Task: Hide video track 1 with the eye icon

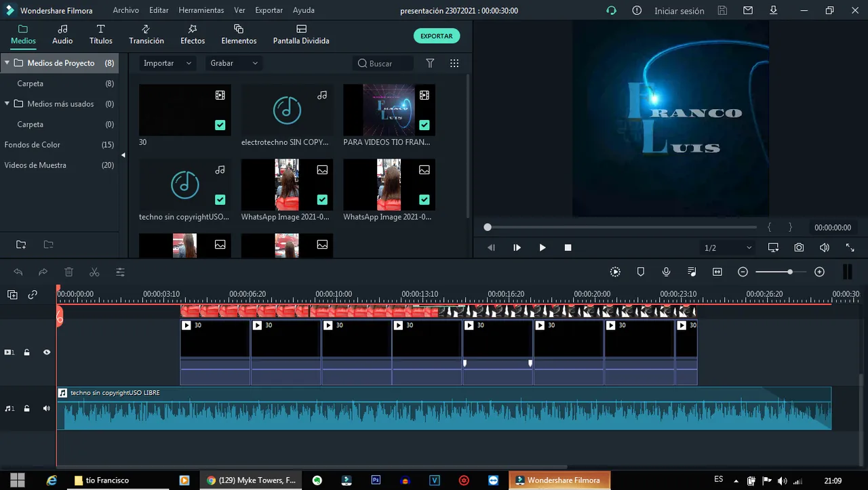Action: click(47, 352)
